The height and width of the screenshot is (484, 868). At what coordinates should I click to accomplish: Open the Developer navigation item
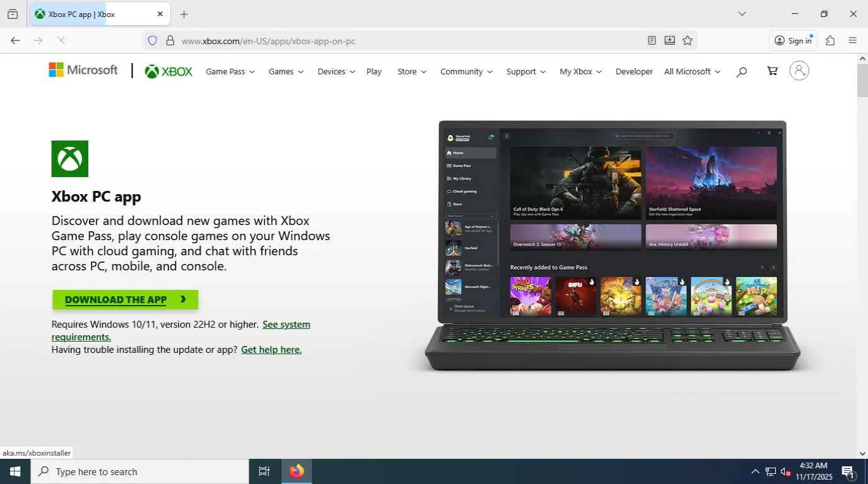click(634, 71)
